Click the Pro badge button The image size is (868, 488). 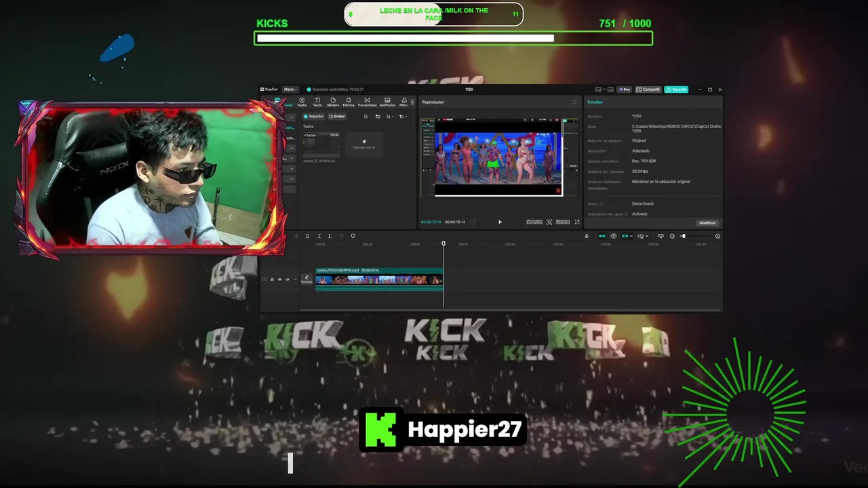(624, 89)
